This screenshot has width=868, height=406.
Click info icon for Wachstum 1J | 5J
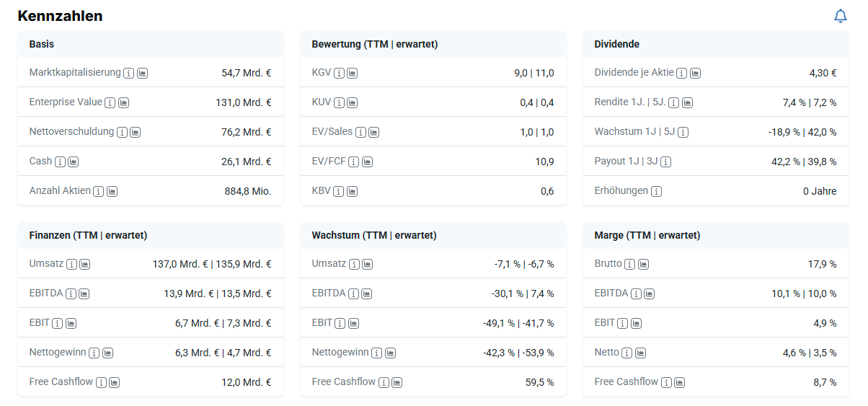tap(683, 132)
